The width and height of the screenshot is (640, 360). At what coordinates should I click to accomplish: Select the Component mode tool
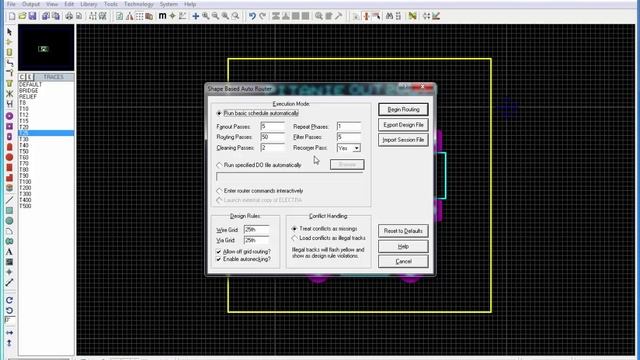click(x=9, y=42)
